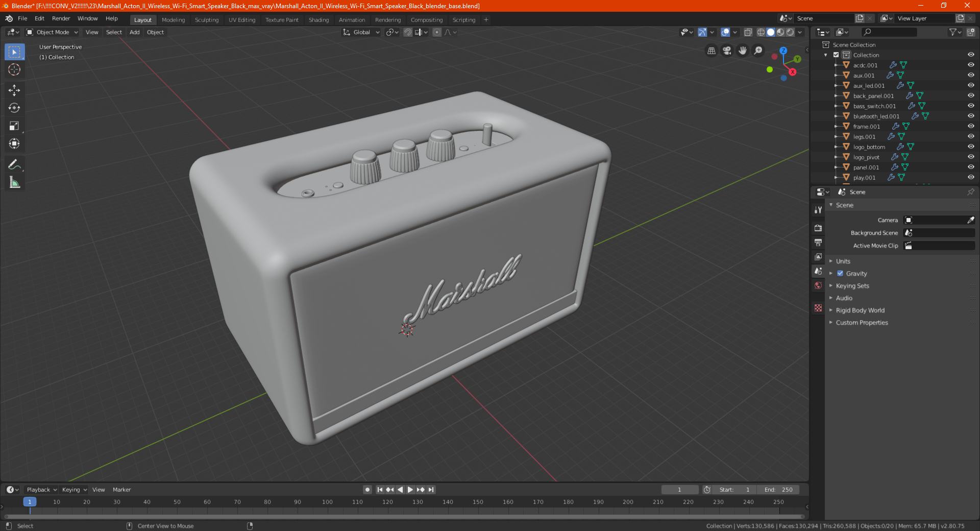Open the Render menu

61,18
